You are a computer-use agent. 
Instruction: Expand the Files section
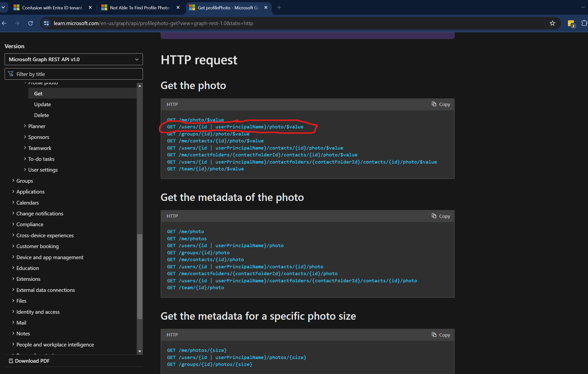[21, 301]
